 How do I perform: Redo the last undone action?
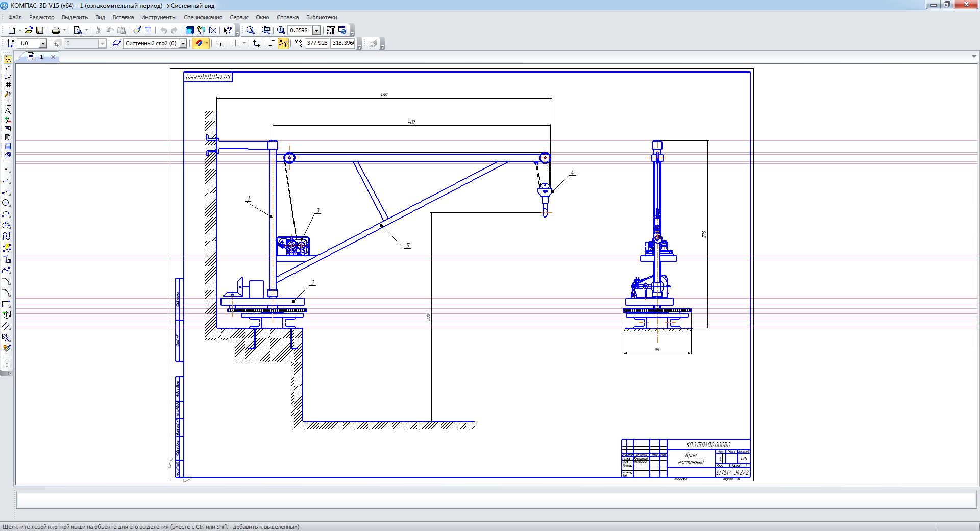pos(175,30)
